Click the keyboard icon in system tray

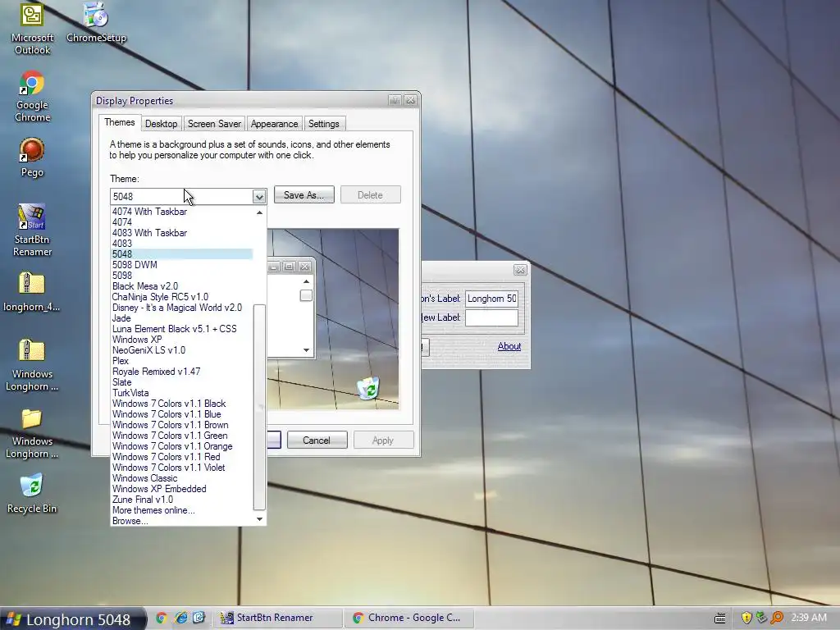(720, 619)
